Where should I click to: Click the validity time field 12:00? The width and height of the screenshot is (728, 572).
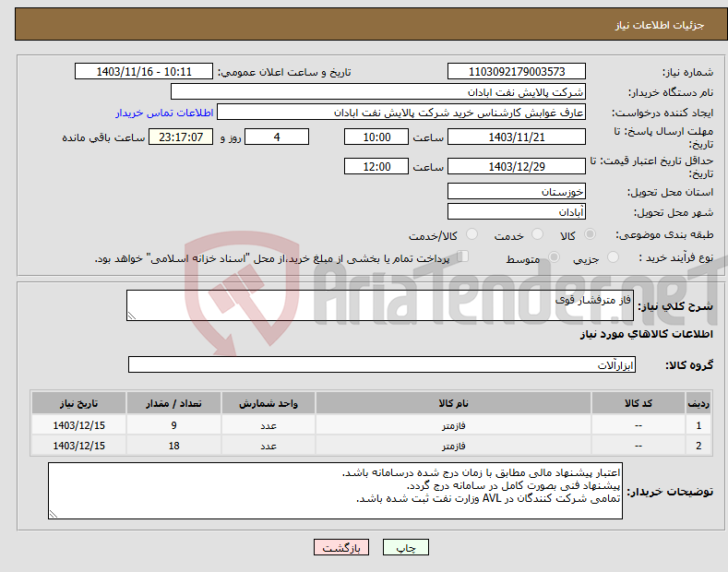[376, 166]
